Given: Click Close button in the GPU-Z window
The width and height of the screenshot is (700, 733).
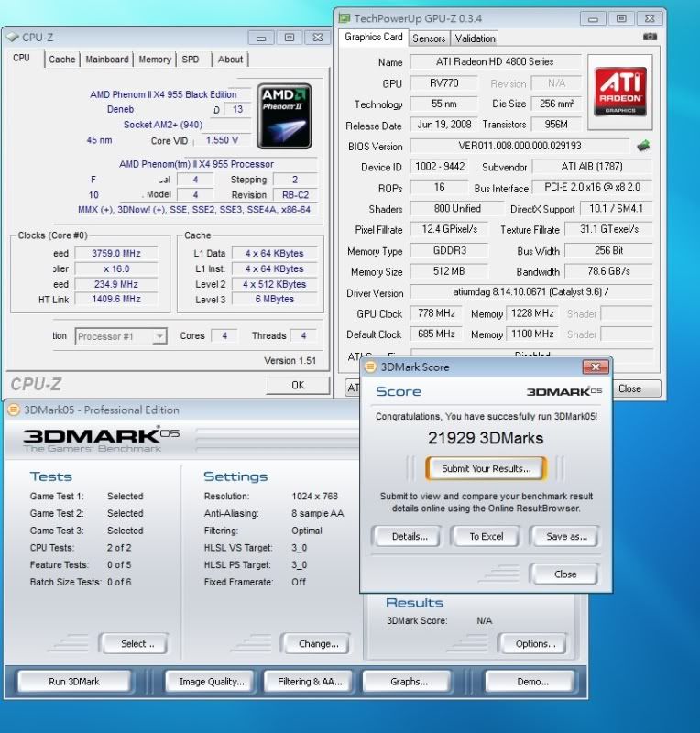Looking at the screenshot, I should [x=629, y=388].
